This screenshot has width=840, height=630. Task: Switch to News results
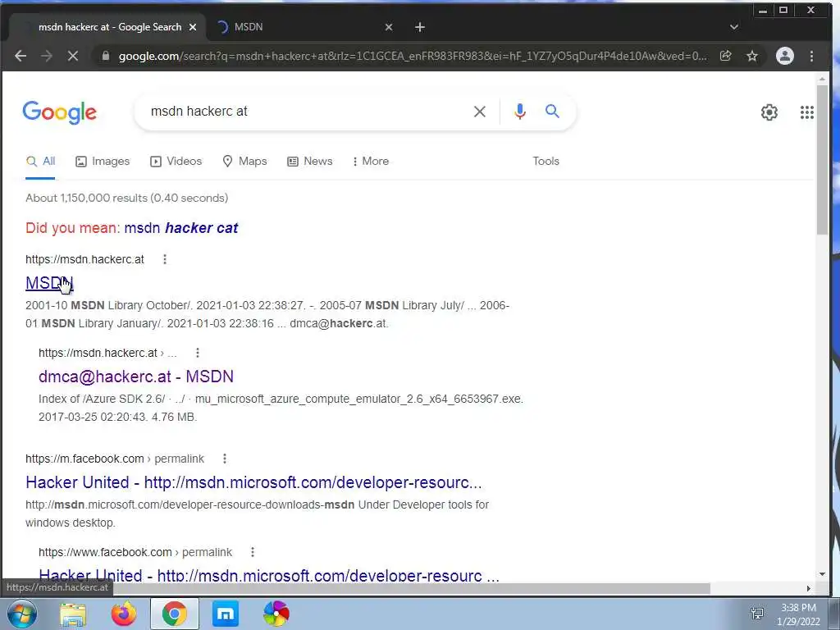click(x=309, y=162)
